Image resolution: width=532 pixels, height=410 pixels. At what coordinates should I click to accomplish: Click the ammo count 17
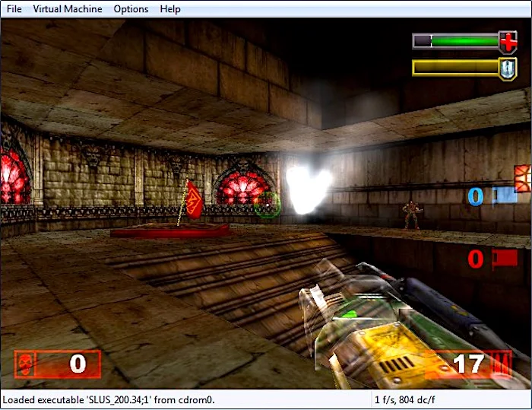(x=469, y=364)
